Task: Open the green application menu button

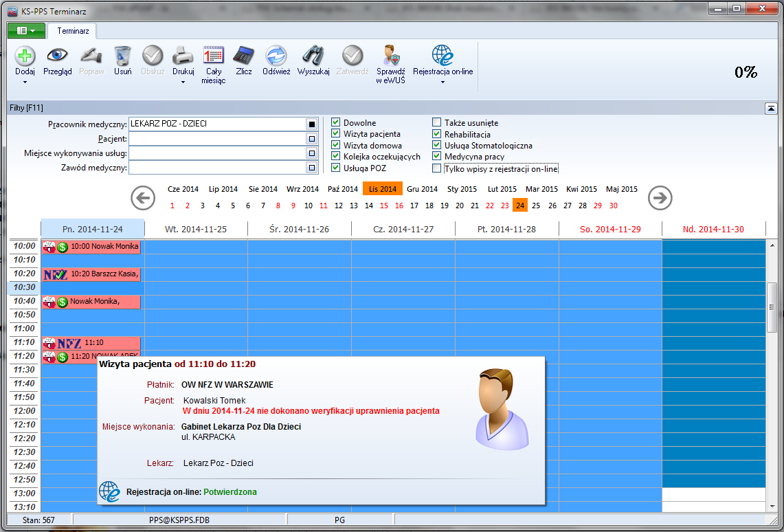Action: pyautogui.click(x=26, y=31)
